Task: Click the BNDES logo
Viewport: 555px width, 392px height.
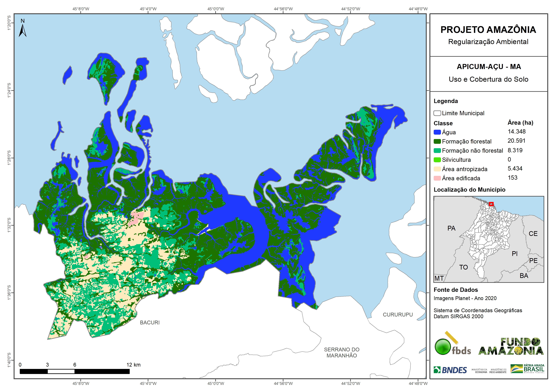Action: pos(450,370)
